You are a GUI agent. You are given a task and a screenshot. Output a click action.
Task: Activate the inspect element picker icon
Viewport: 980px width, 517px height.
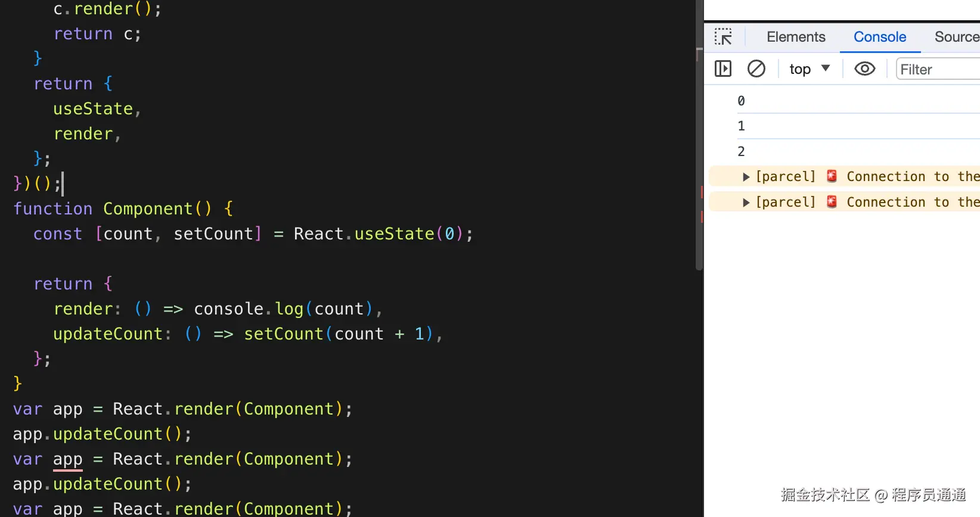pos(723,37)
